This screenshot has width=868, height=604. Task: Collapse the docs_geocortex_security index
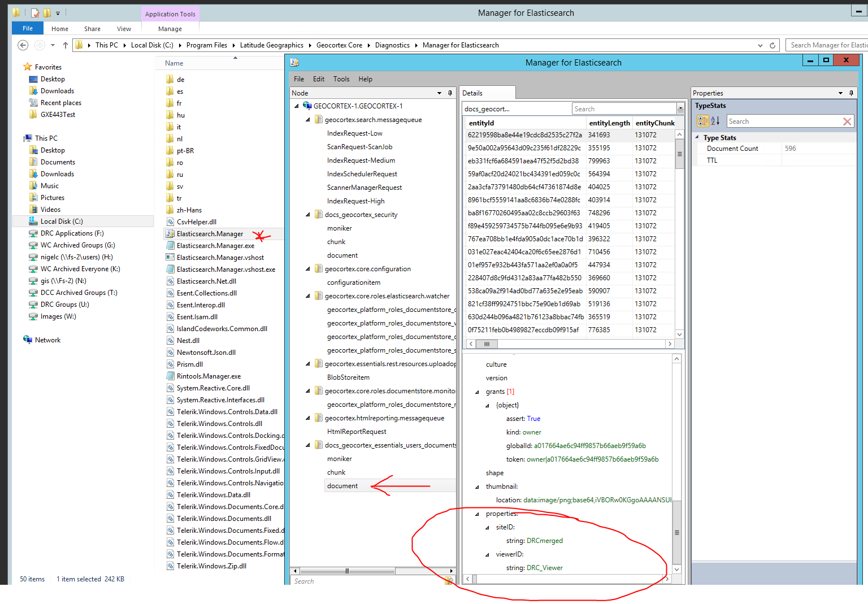pyautogui.click(x=308, y=215)
